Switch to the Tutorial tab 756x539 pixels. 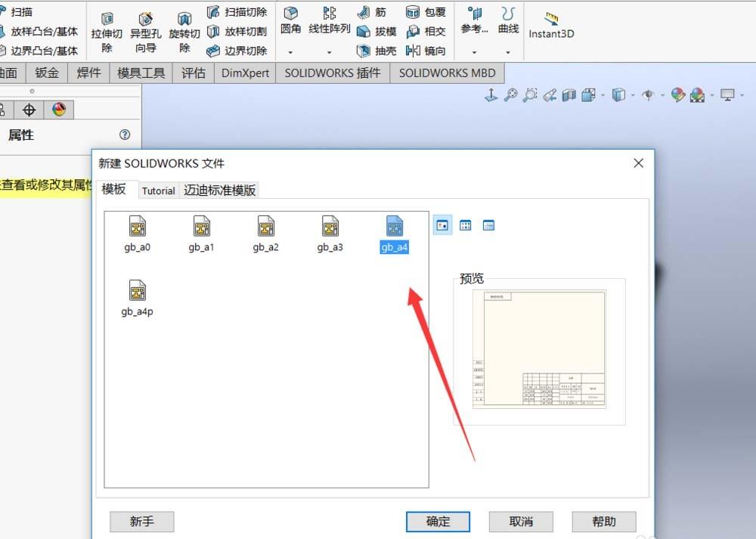coord(158,191)
